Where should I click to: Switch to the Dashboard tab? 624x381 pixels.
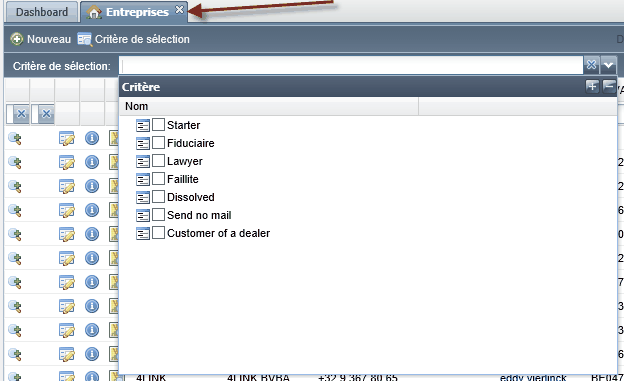pyautogui.click(x=42, y=12)
